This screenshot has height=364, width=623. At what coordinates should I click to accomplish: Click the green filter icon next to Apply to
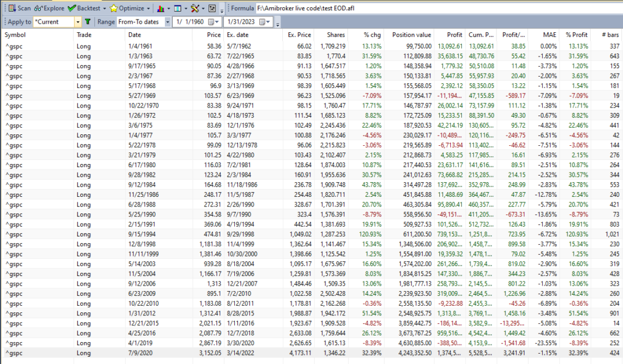coord(89,21)
